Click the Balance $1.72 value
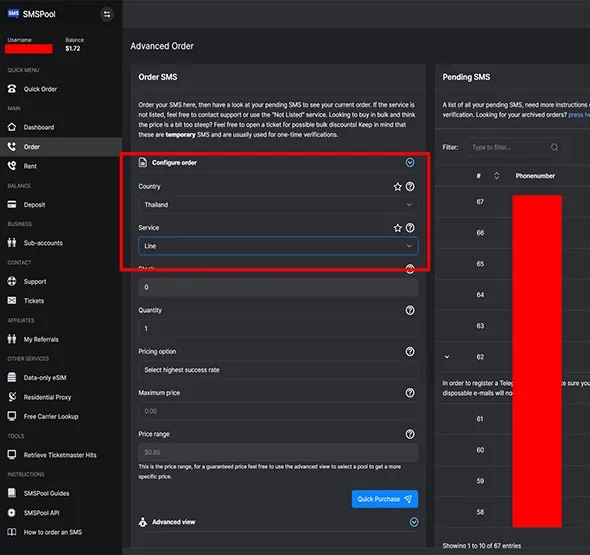Screen dimensions: 590x555 pyautogui.click(x=73, y=49)
